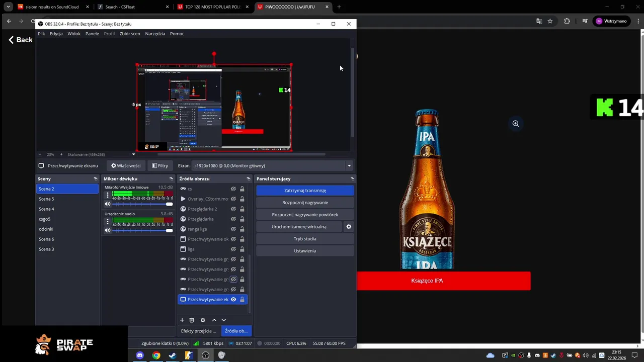The width and height of the screenshot is (644, 362).
Task: Enable Tryb studia
Action: coord(305,239)
